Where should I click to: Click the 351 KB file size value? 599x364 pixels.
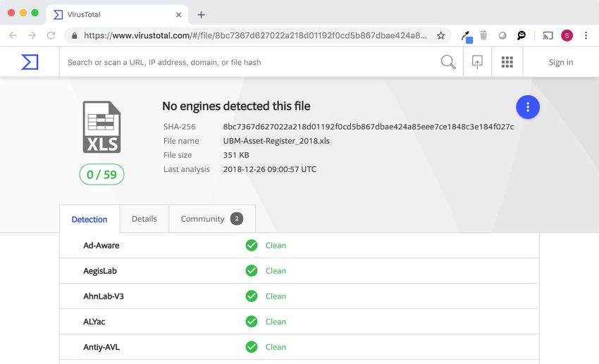[x=236, y=155]
